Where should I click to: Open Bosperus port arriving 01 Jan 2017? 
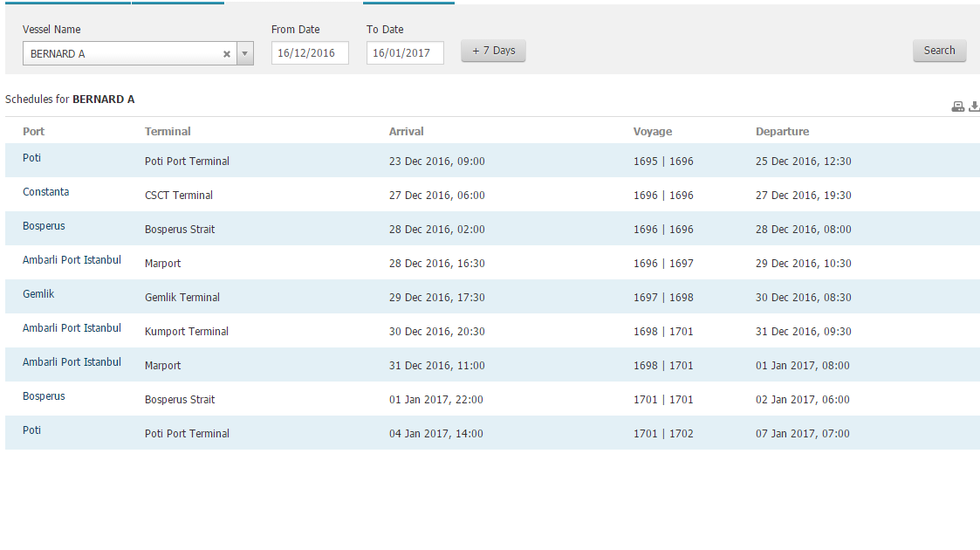[x=44, y=396]
